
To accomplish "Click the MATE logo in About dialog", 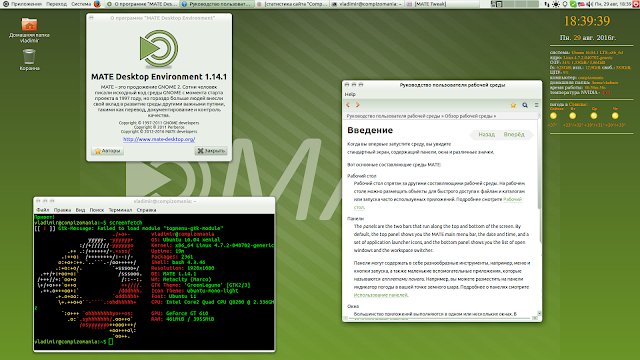I will [159, 49].
